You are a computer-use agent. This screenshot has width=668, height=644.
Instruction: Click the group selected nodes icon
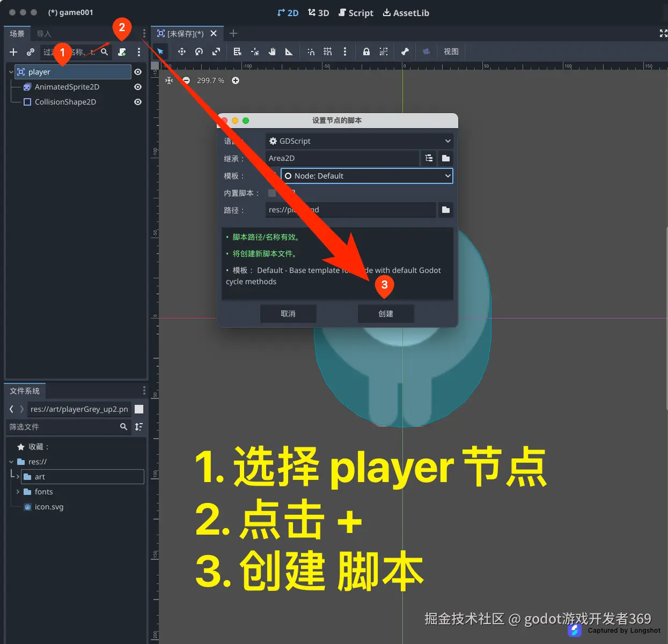click(384, 51)
